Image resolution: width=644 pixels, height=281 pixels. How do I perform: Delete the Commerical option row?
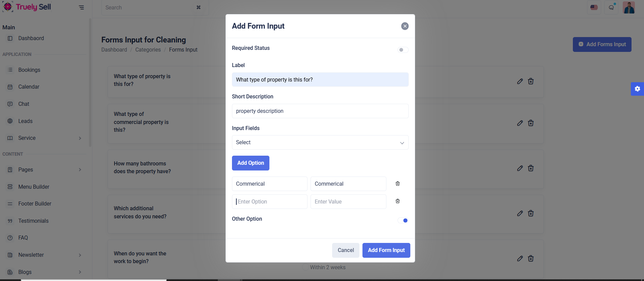(398, 184)
